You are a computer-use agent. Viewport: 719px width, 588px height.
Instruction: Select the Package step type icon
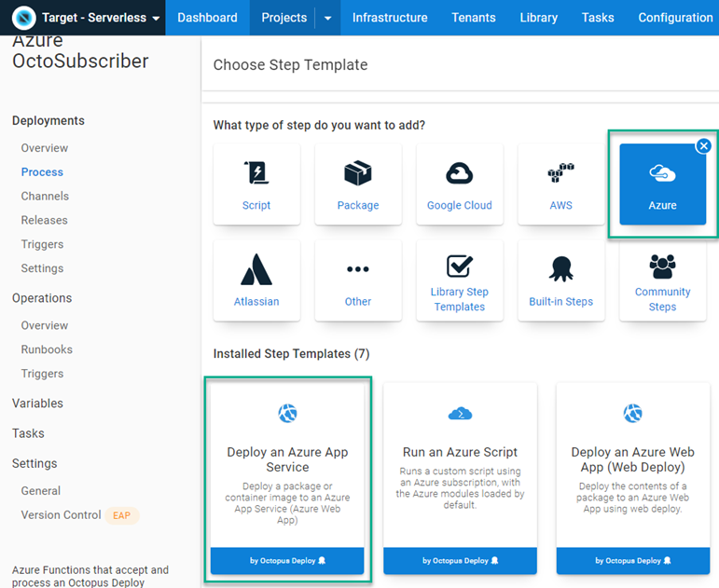[358, 172]
